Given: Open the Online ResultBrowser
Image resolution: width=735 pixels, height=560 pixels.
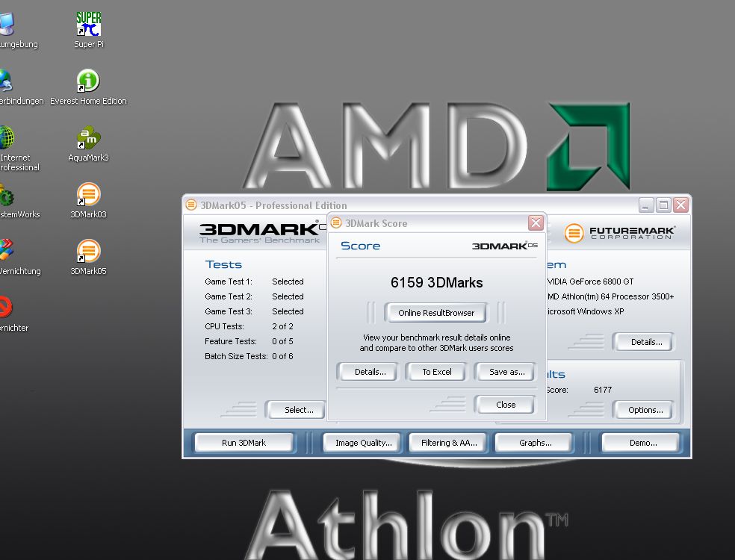Looking at the screenshot, I should [x=436, y=313].
